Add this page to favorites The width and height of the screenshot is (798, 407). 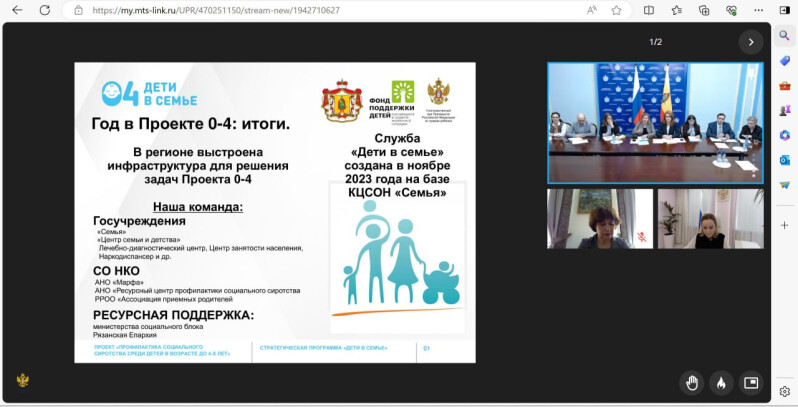617,11
